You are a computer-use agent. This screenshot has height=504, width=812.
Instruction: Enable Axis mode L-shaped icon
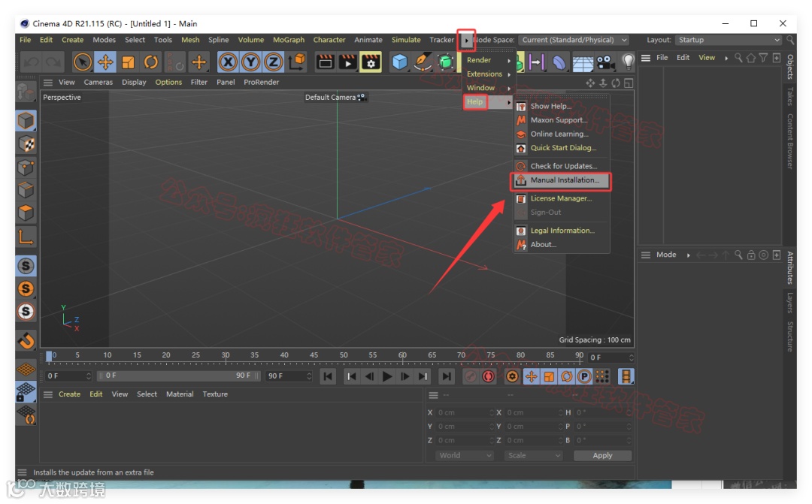click(26, 236)
